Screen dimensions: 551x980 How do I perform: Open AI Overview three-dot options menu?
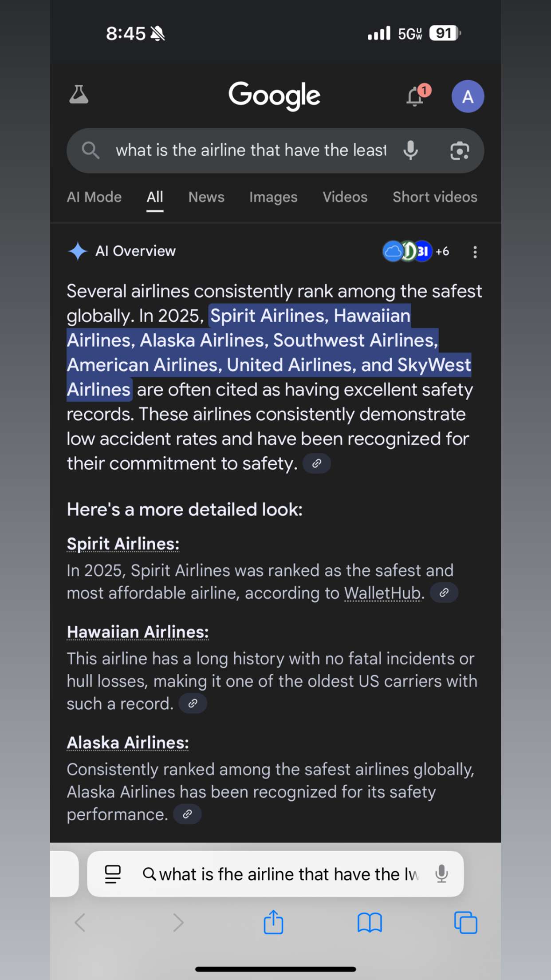475,252
